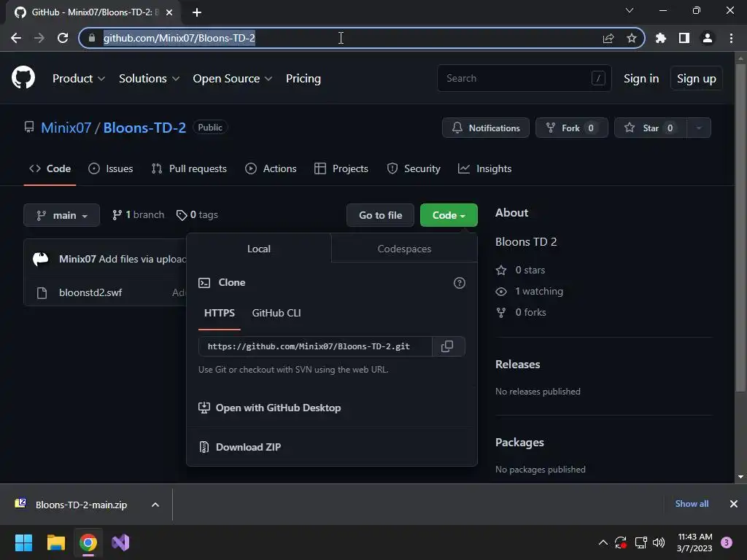Open the Security tab

pos(414,168)
